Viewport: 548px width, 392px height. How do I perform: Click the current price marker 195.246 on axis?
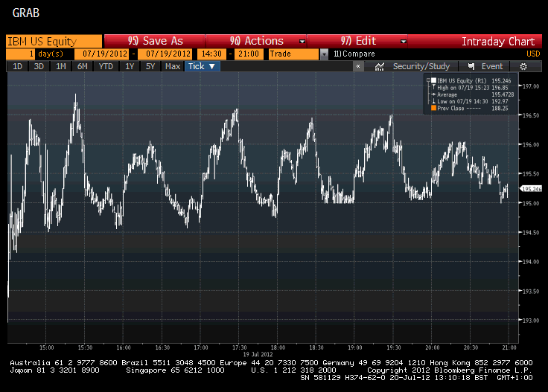(x=531, y=189)
